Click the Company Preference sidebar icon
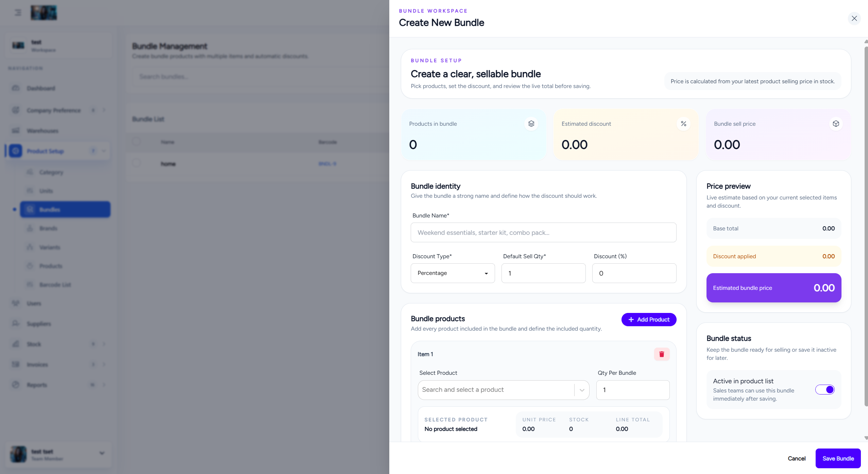This screenshot has height=474, width=868. tap(16, 110)
